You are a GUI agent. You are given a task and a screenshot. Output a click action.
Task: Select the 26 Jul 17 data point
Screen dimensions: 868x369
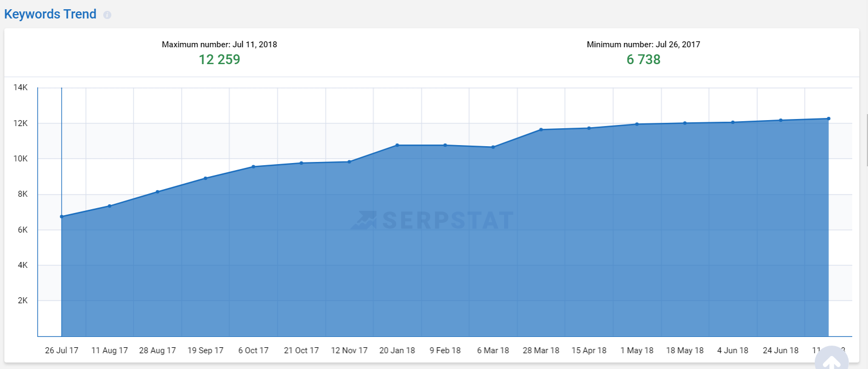[62, 216]
